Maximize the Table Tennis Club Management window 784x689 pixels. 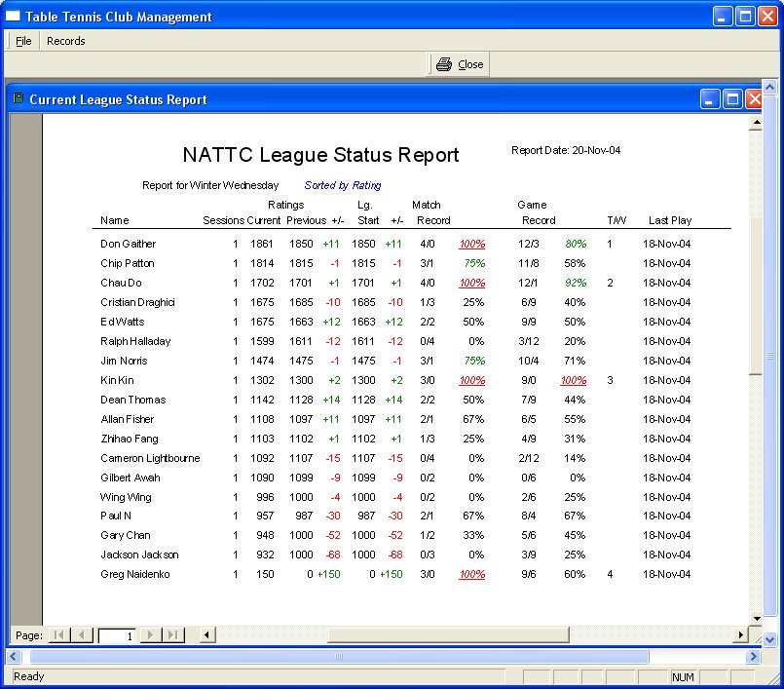tap(745, 16)
